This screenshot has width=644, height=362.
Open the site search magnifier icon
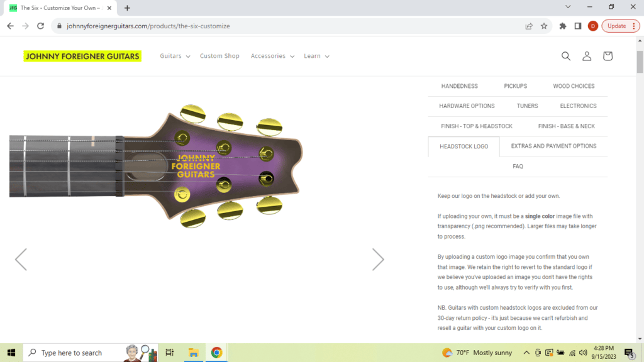pyautogui.click(x=565, y=56)
